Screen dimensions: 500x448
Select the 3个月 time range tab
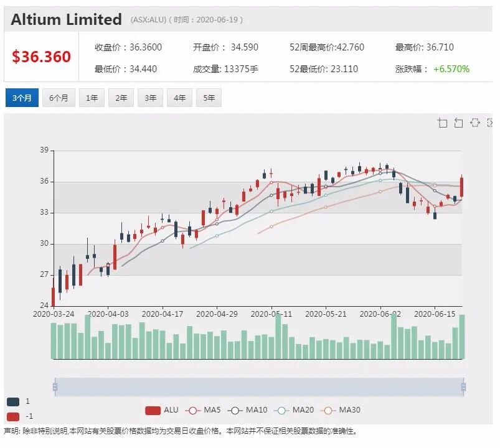pos(22,98)
